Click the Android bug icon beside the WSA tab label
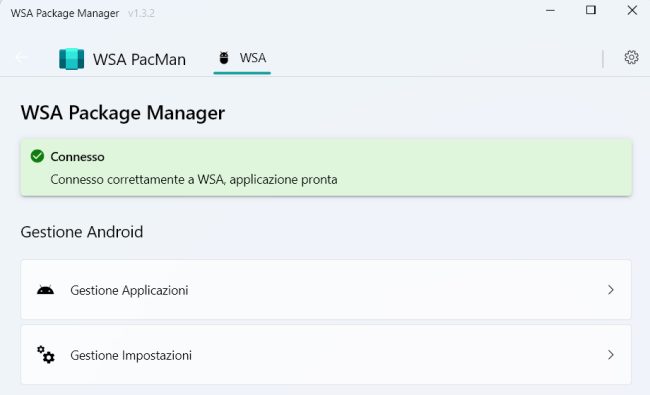Screen dimensions: 650x395 (x=224, y=58)
